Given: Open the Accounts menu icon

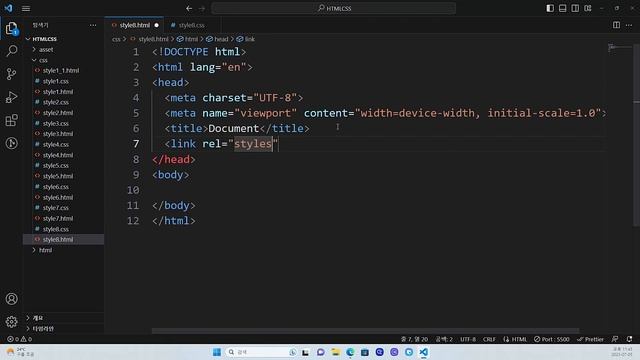Looking at the screenshot, I should [11, 299].
